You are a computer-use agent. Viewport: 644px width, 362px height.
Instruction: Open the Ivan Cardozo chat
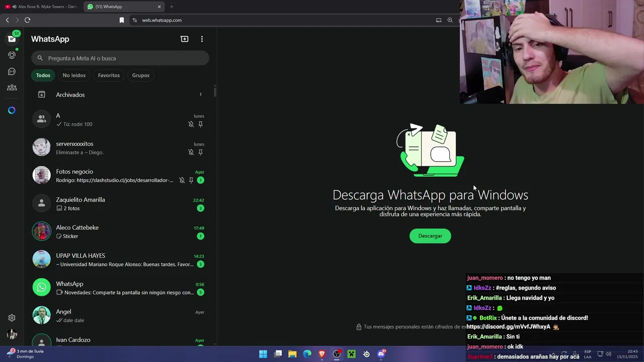click(x=120, y=338)
